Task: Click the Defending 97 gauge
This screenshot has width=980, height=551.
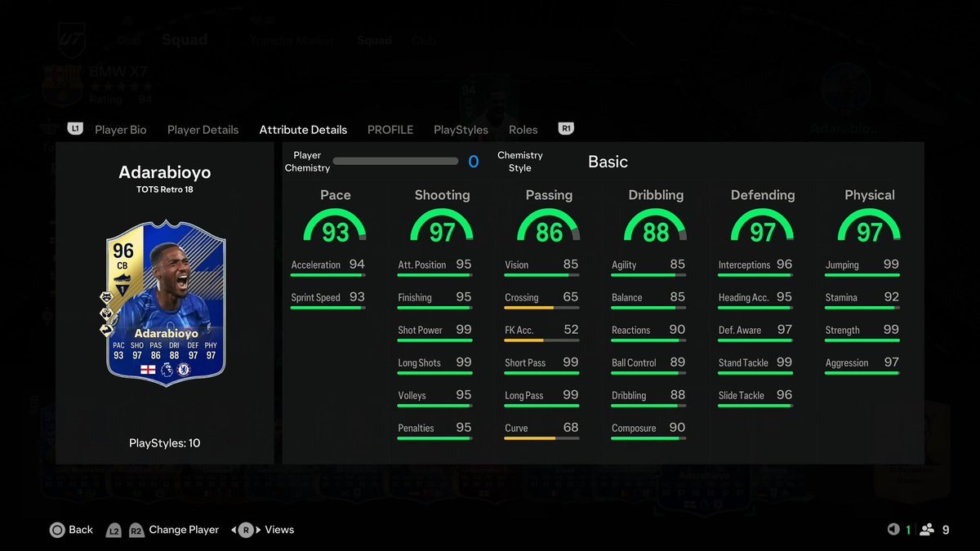Action: [x=763, y=225]
